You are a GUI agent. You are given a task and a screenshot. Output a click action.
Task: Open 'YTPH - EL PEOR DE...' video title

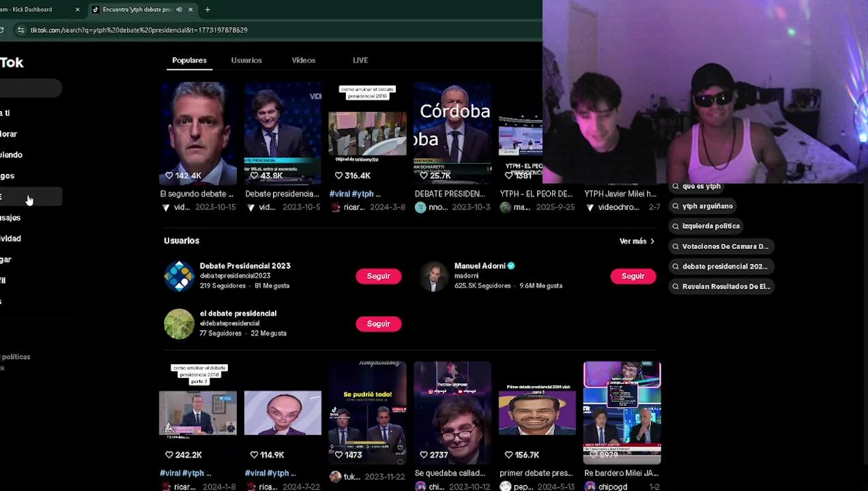click(536, 194)
